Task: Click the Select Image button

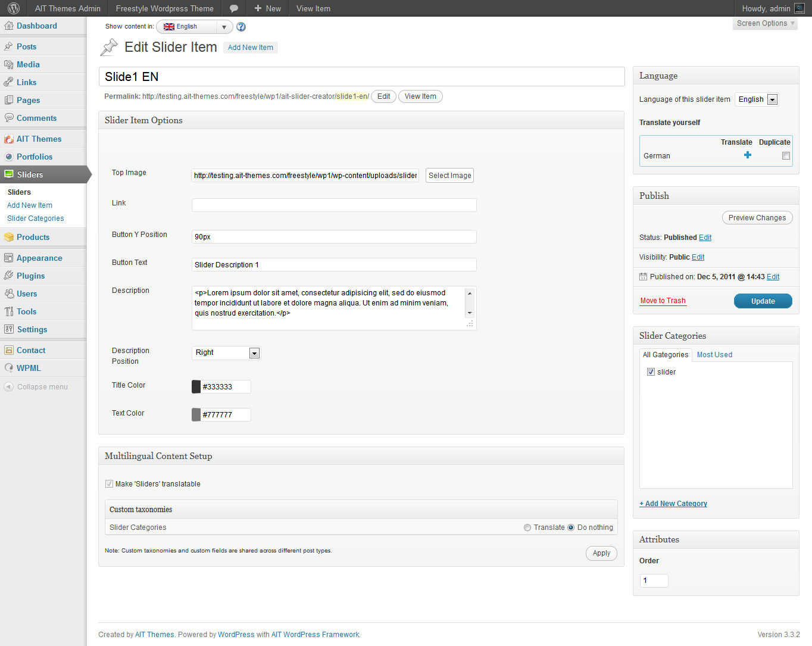Action: point(449,176)
